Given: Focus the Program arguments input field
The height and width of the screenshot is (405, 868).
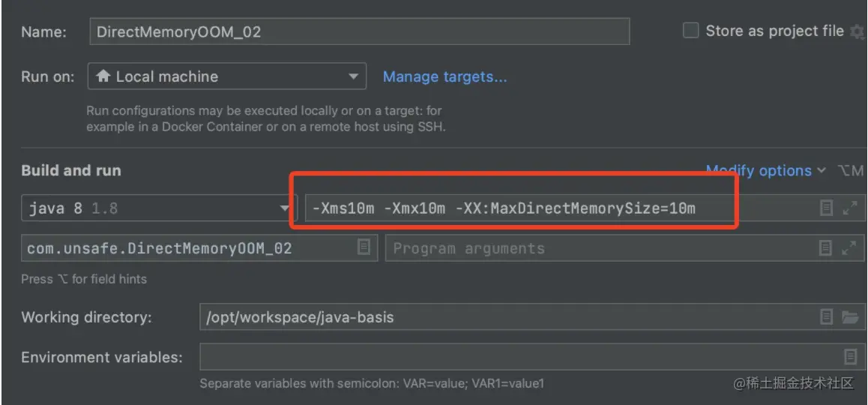Looking at the screenshot, I should (x=600, y=247).
